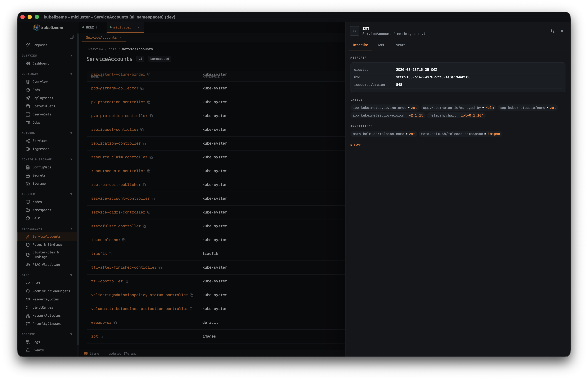This screenshot has width=588, height=380.
Task: Collapse the Cluster sidebar section
Action: point(71,194)
